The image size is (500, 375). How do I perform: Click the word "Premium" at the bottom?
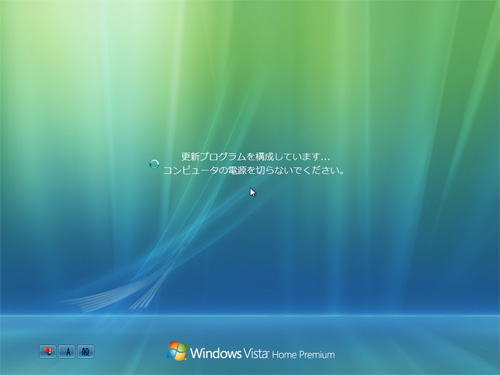(x=317, y=355)
